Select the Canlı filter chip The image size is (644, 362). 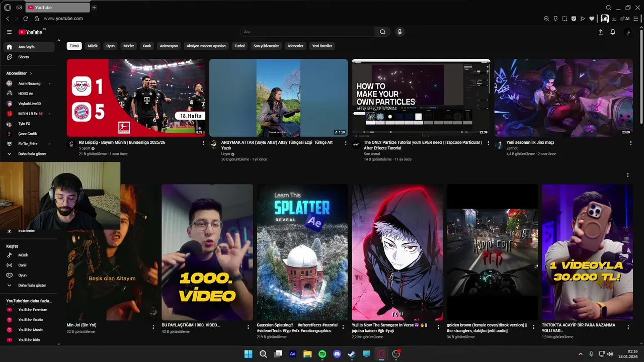147,46
